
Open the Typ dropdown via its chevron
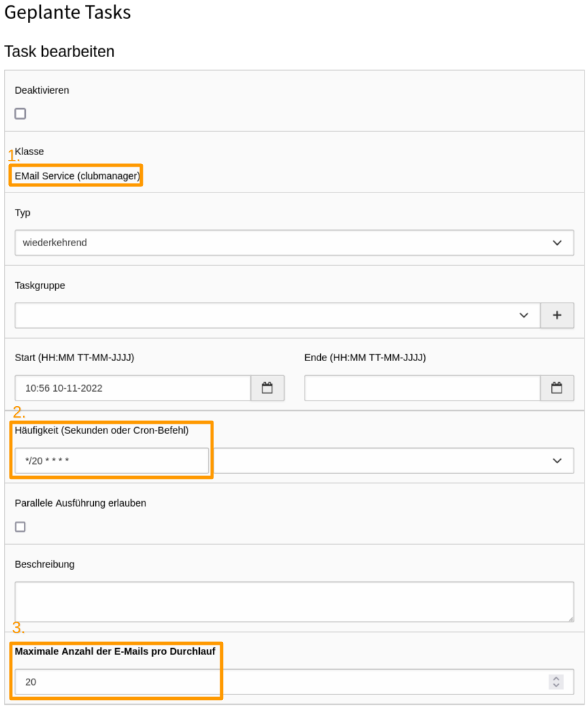(x=559, y=243)
